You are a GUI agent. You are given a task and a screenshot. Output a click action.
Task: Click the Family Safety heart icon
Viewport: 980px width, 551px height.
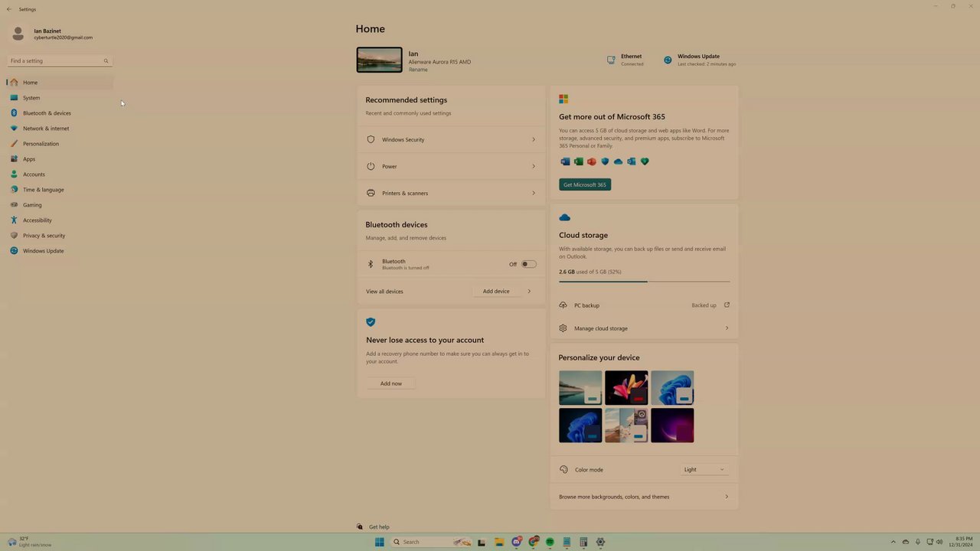point(645,161)
